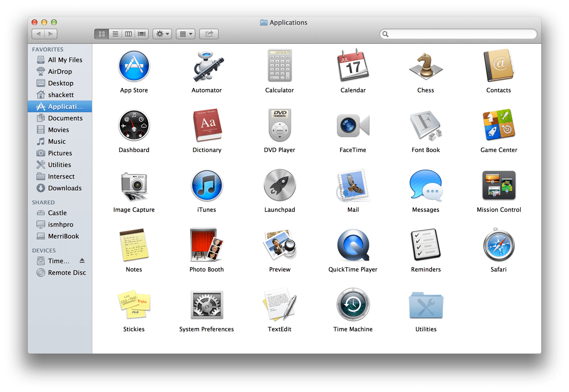This screenshot has width=569, height=392.
Task: Select the Reminders checklist icon
Action: click(426, 245)
